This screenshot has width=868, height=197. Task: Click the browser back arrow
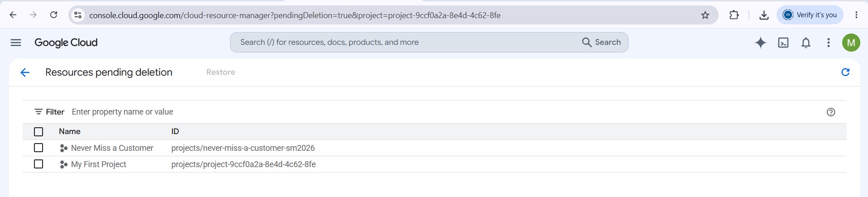[13, 15]
